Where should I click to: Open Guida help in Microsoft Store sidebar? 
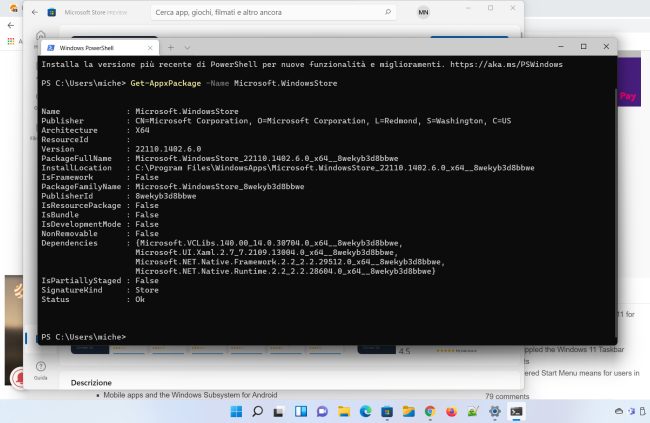[x=41, y=370]
